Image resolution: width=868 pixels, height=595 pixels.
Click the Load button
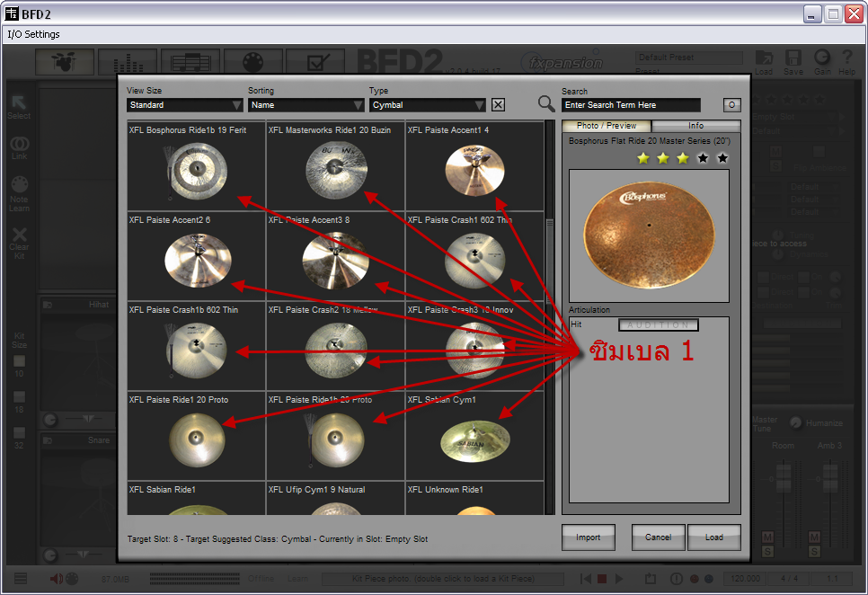[x=714, y=537]
